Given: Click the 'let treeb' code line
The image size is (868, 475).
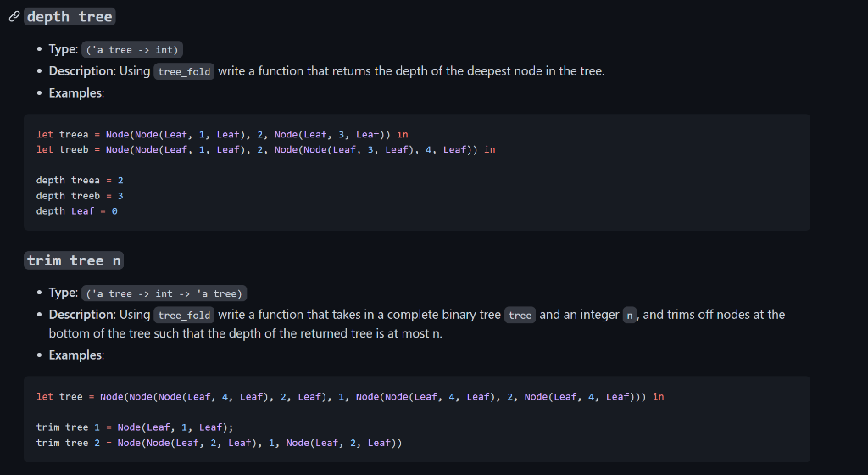Looking at the screenshot, I should click(x=265, y=149).
